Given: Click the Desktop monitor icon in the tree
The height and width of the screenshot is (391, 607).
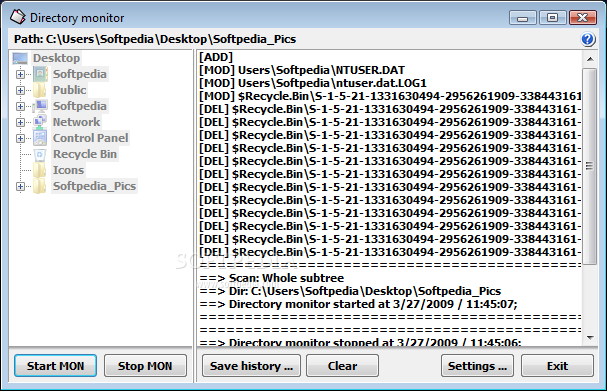Looking at the screenshot, I should pos(20,58).
